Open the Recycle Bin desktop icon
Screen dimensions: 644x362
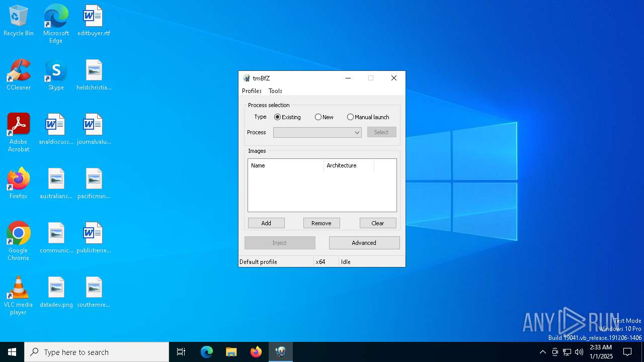click(19, 21)
